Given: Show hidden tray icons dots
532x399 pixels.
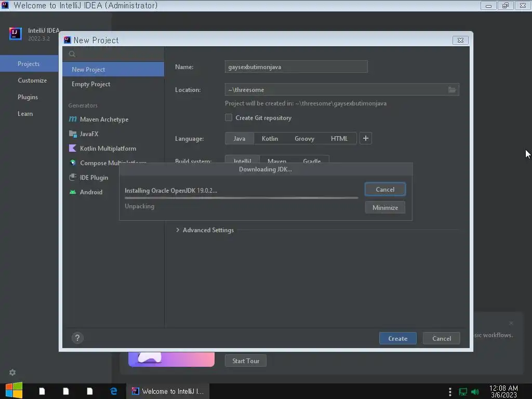Looking at the screenshot, I should tap(450, 392).
